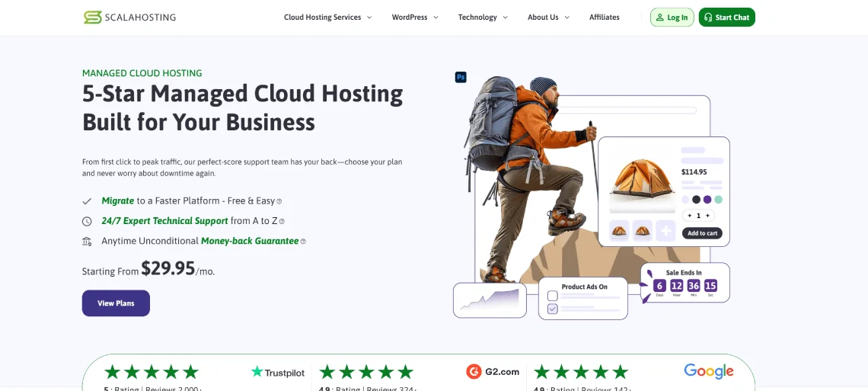868x391 pixels.
Task: Expand the chevron beside WordPress
Action: pos(436,18)
